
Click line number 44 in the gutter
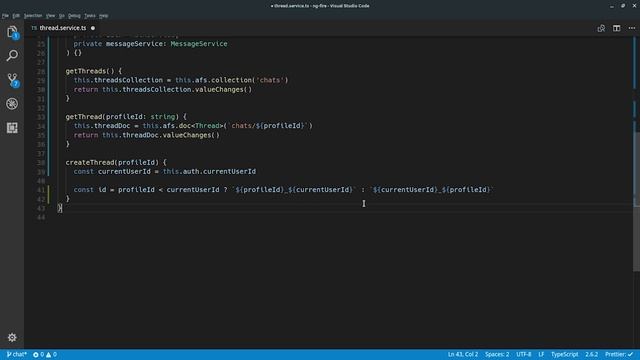(x=41, y=217)
